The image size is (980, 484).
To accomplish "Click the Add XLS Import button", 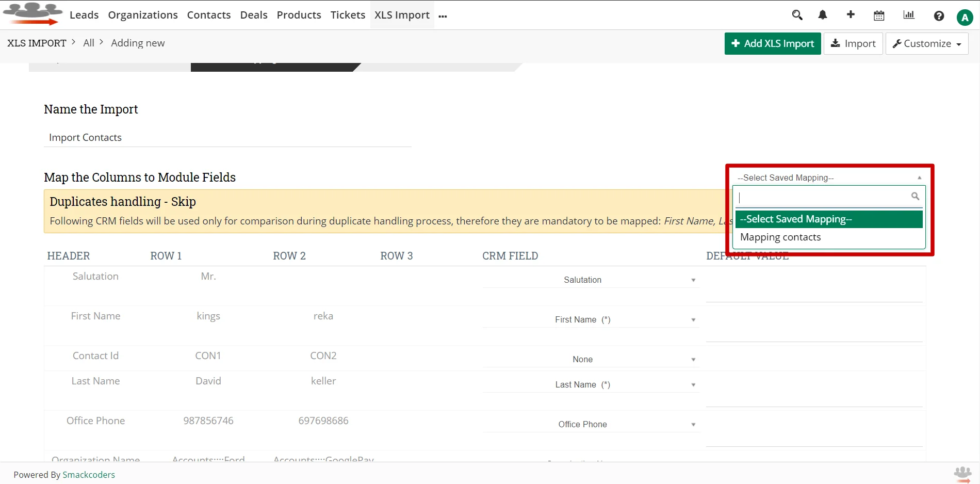I will click(772, 43).
